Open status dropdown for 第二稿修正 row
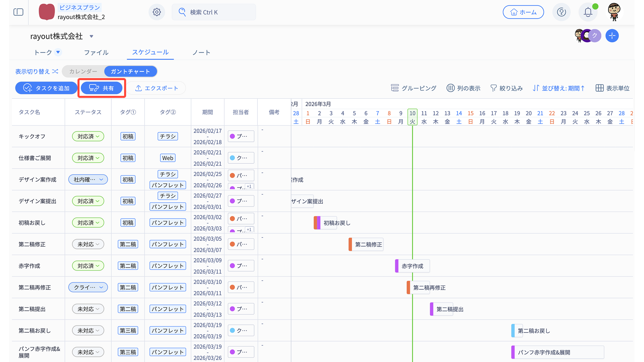Image resolution: width=644 pixels, height=362 pixels. click(x=88, y=244)
